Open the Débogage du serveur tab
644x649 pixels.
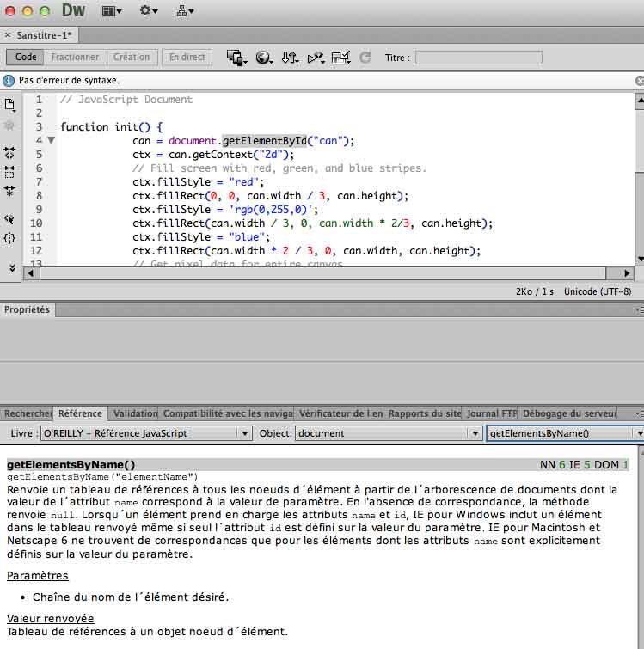pos(569,413)
